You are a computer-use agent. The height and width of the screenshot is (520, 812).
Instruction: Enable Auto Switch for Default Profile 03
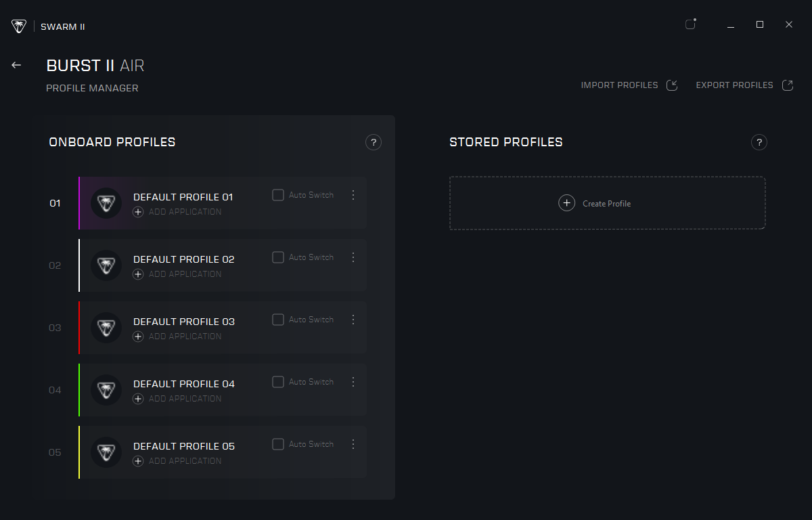click(278, 320)
